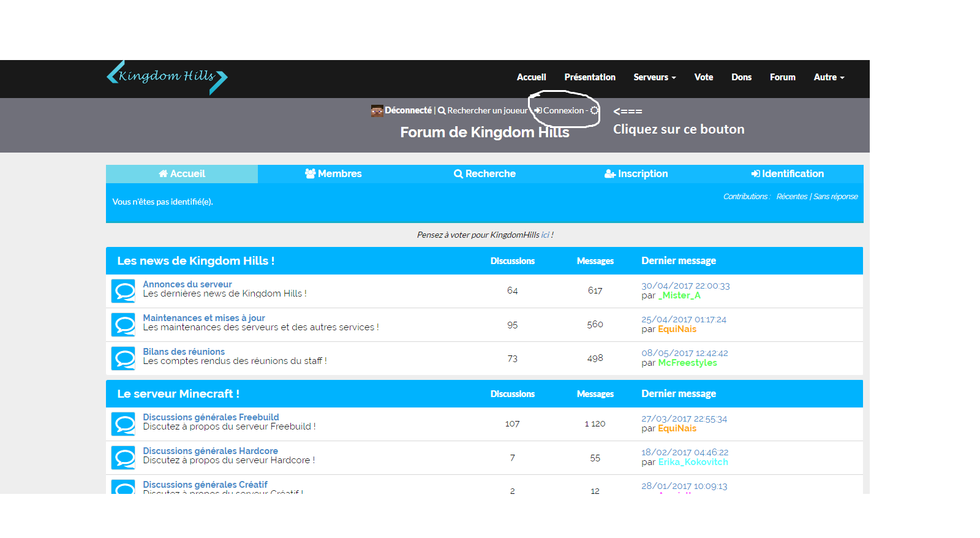
Task: Click the Bilans des réunions forum icon
Action: click(x=123, y=358)
